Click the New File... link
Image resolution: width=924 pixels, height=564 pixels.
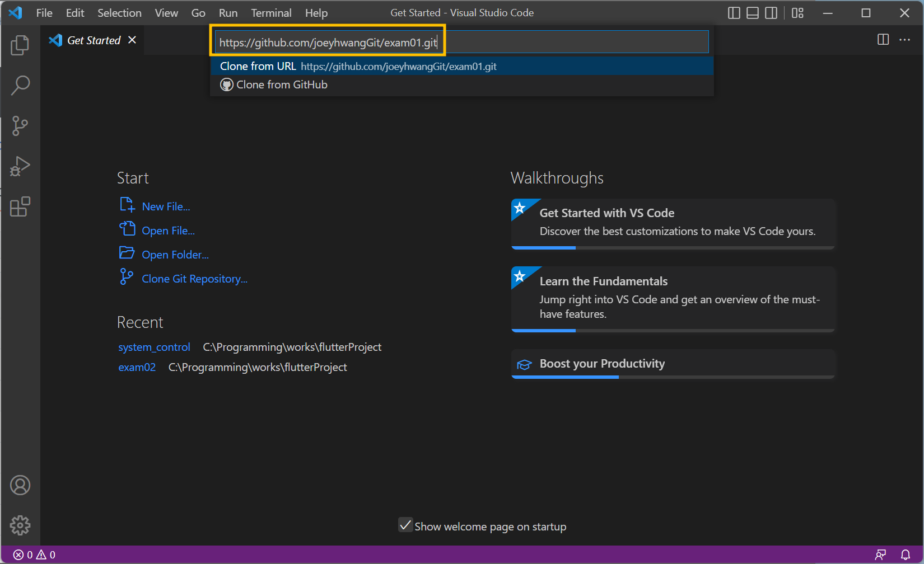point(166,206)
